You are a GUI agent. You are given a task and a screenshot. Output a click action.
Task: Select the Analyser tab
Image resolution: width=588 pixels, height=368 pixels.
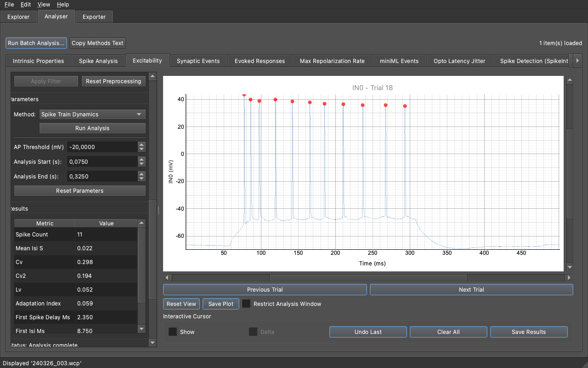[56, 17]
